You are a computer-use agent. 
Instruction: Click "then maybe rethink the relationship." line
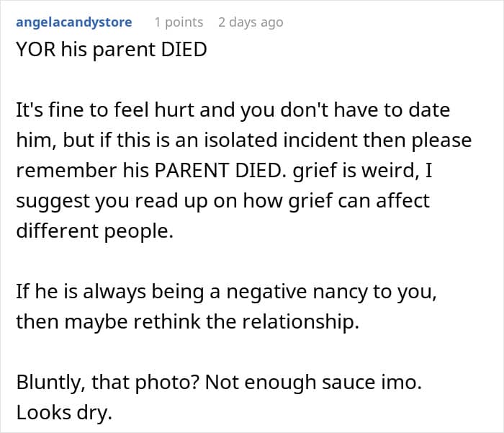[x=187, y=322]
